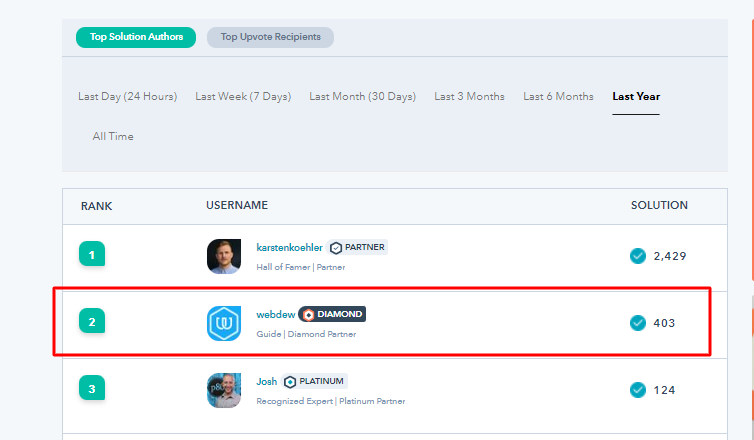Filter by Last Week (7 Days)
754x440 pixels.
(243, 96)
